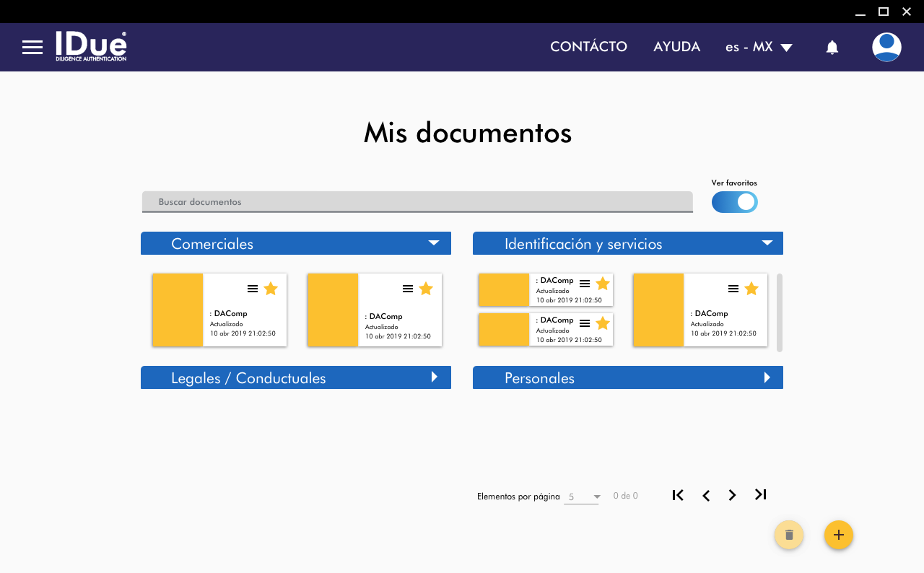Image resolution: width=924 pixels, height=573 pixels.
Task: Unfavorite first document in Comerciales
Action: pos(271,289)
